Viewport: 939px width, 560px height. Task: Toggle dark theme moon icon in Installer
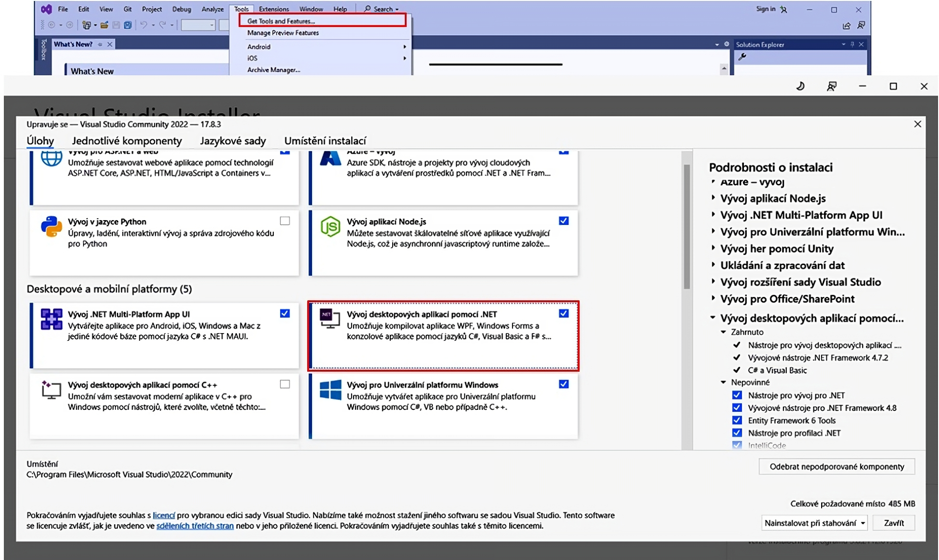click(801, 86)
